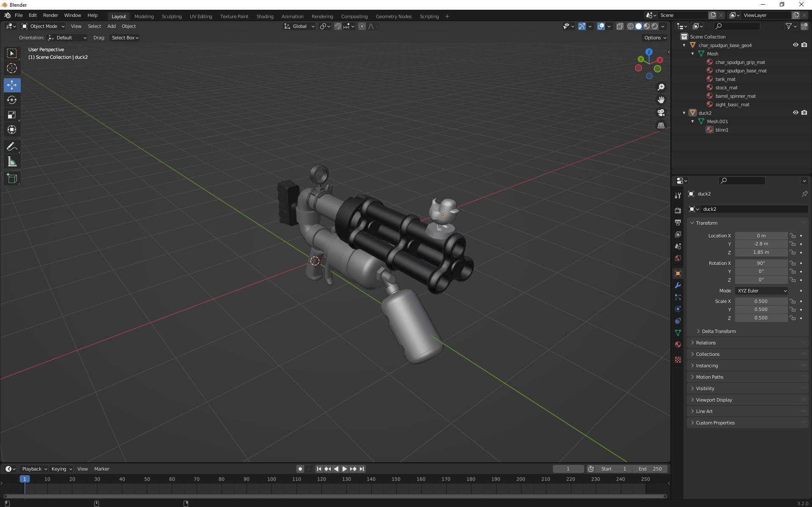Image resolution: width=812 pixels, height=507 pixels.
Task: Open the Object Data mesh properties tab
Action: tap(678, 333)
